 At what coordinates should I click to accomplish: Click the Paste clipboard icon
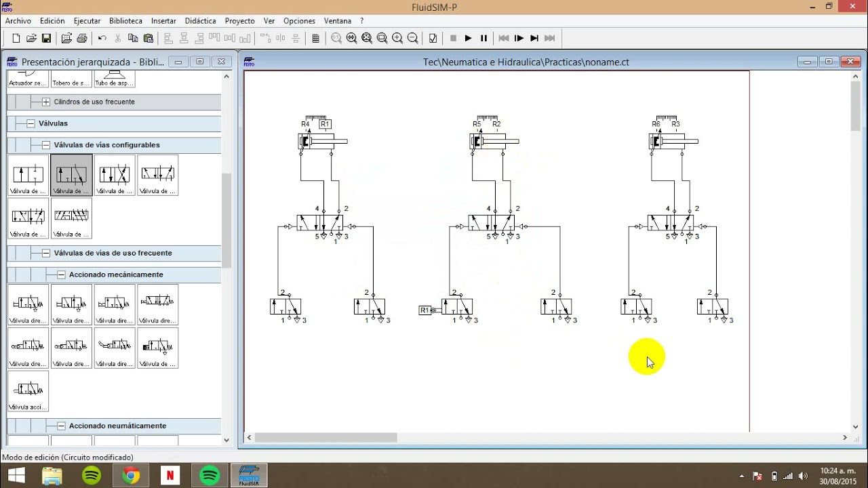(149, 39)
